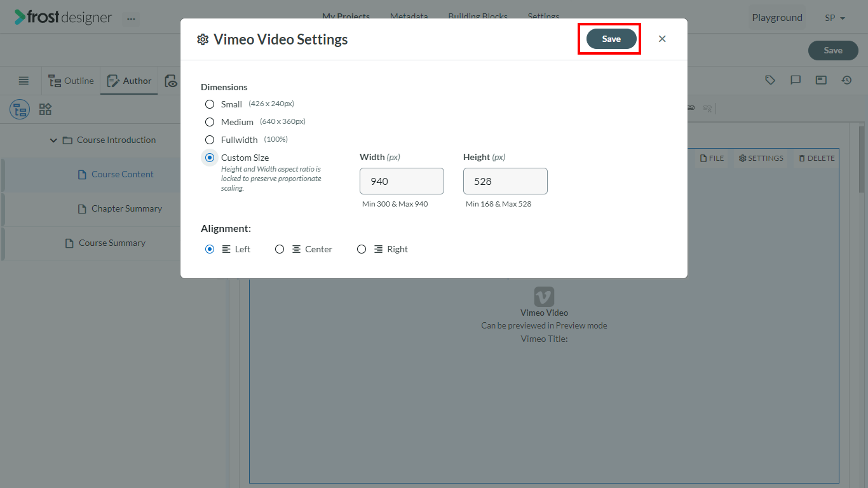Choose Left alignment radio button
This screenshot has width=868, height=488.
(210, 249)
